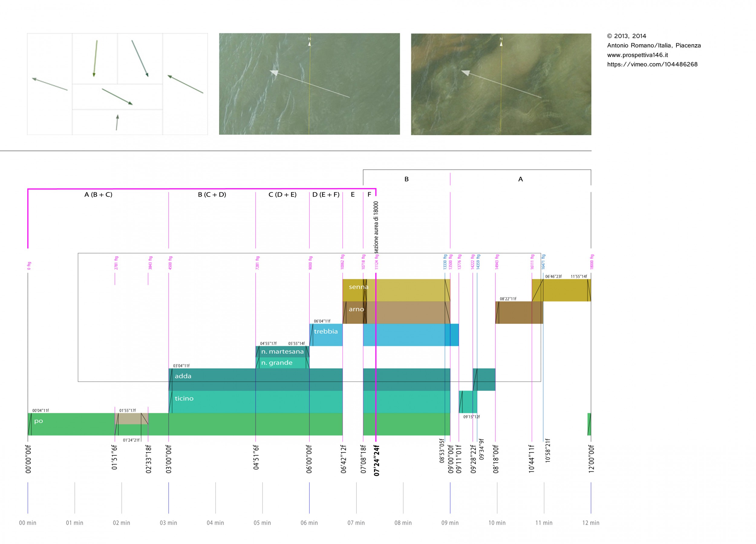This screenshot has width=756, height=544.
Task: Click the green 'po' timeline bar
Action: point(39,421)
